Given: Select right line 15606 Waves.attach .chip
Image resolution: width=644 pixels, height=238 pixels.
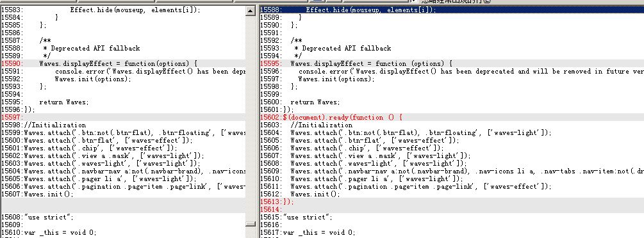Looking at the screenshot, I should tap(452, 148).
